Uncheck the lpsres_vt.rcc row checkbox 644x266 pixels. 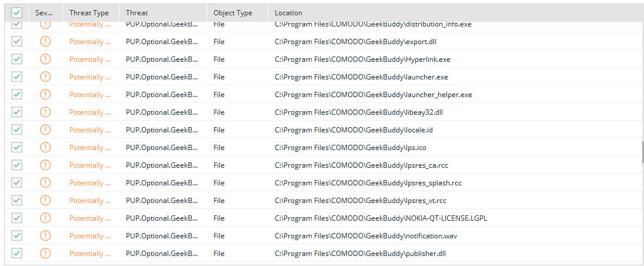point(17,201)
